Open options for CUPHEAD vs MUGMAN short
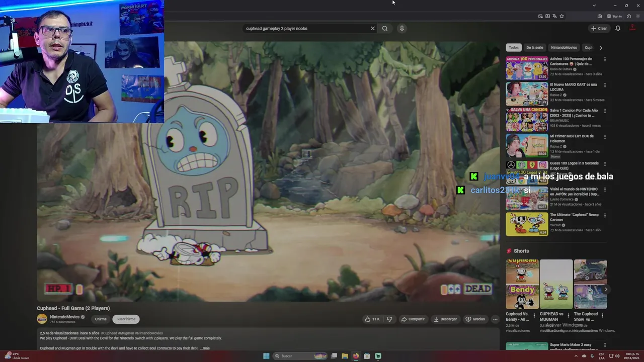This screenshot has width=644, height=362. tap(569, 316)
